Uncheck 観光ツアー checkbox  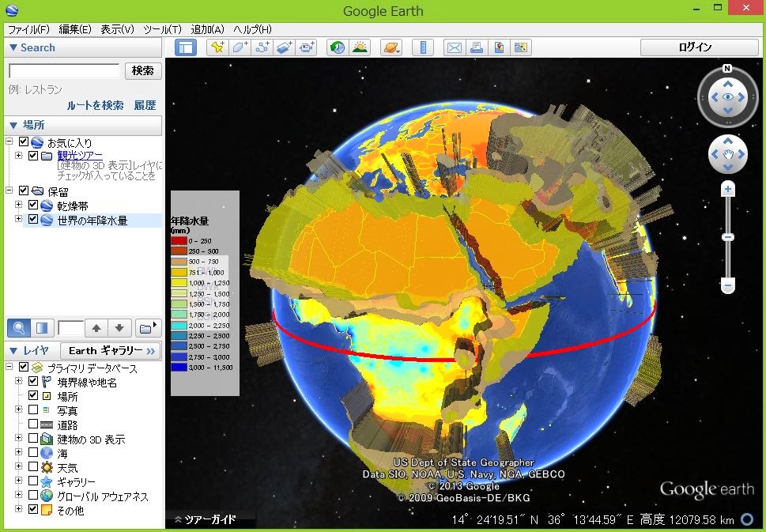click(x=33, y=156)
